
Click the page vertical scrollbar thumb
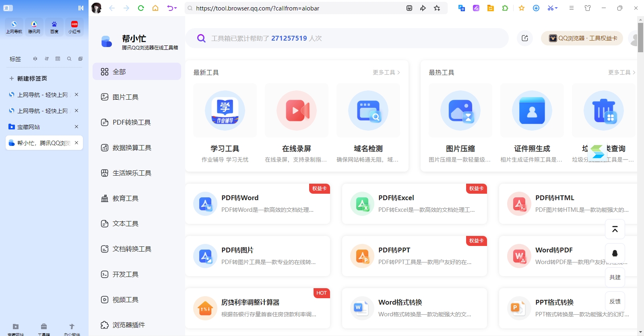click(640, 37)
